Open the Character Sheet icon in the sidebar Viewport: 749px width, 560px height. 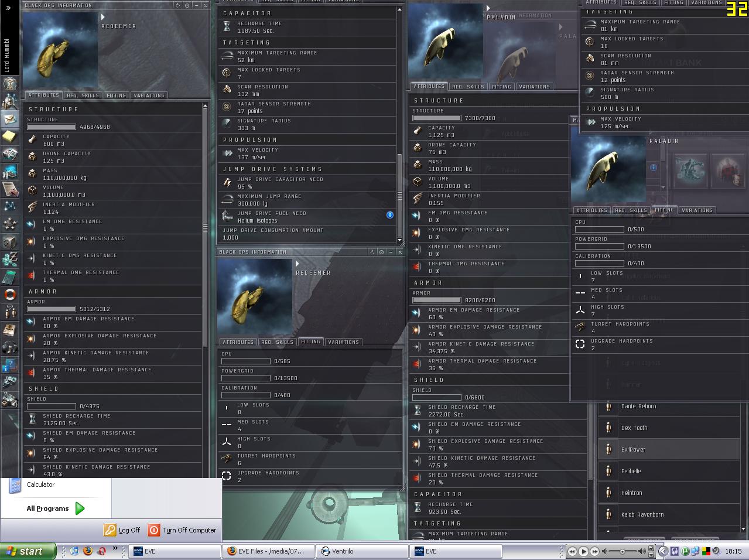[9, 83]
